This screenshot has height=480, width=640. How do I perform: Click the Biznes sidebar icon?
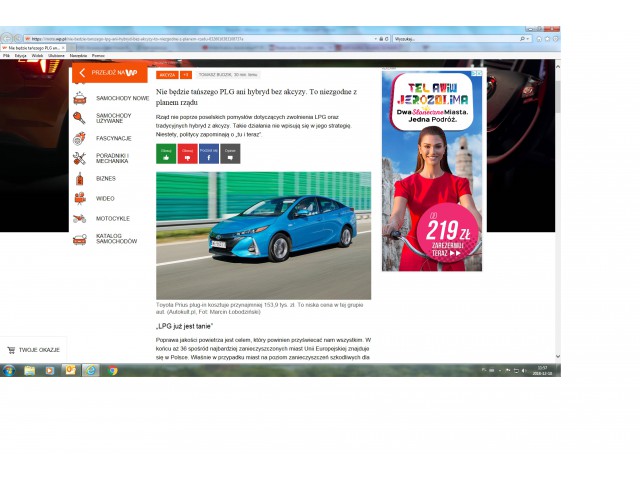pos(79,178)
